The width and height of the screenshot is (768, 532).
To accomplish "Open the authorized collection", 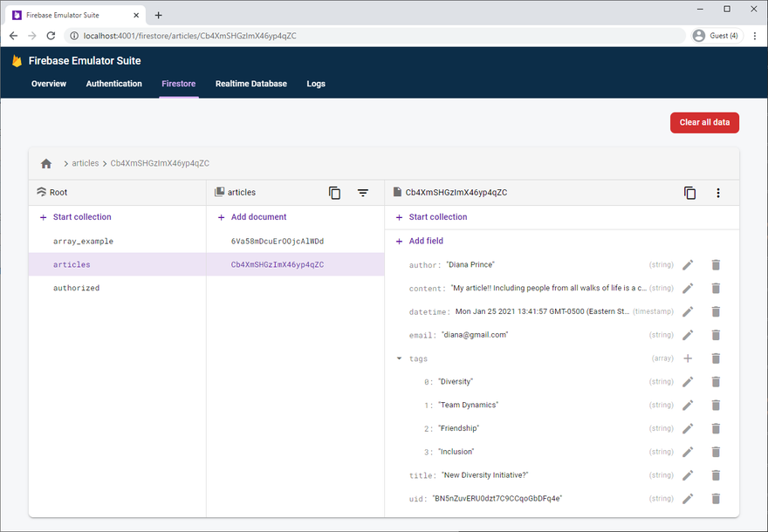I will (117, 289).
